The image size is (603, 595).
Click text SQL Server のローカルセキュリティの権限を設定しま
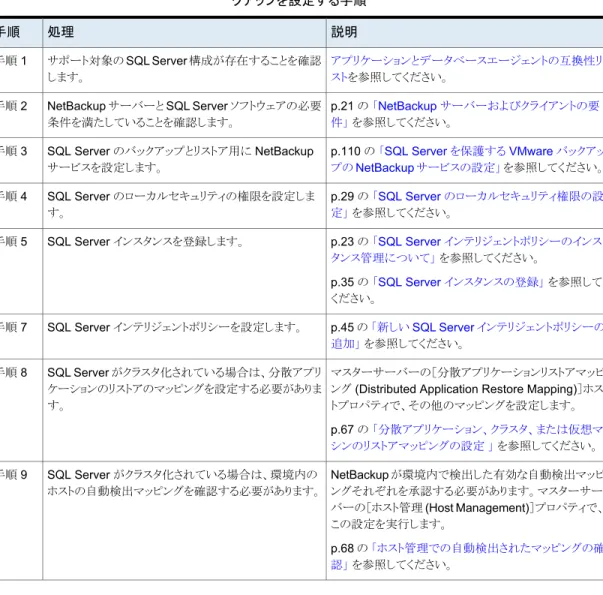pyautogui.click(x=181, y=197)
